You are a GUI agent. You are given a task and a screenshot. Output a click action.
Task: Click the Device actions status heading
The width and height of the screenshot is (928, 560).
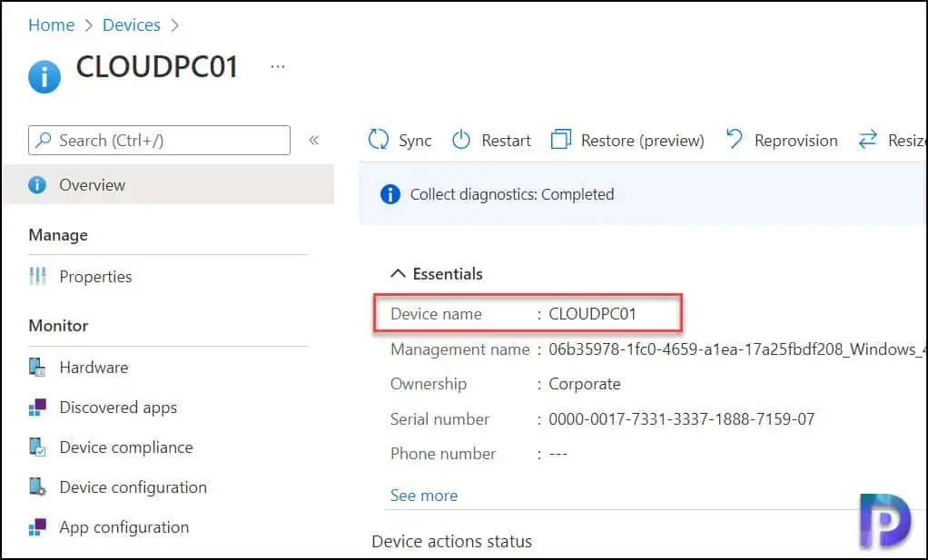pos(451,541)
